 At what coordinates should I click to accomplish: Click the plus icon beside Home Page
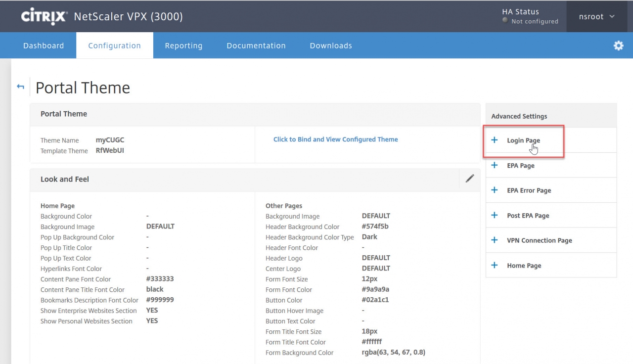tap(494, 265)
